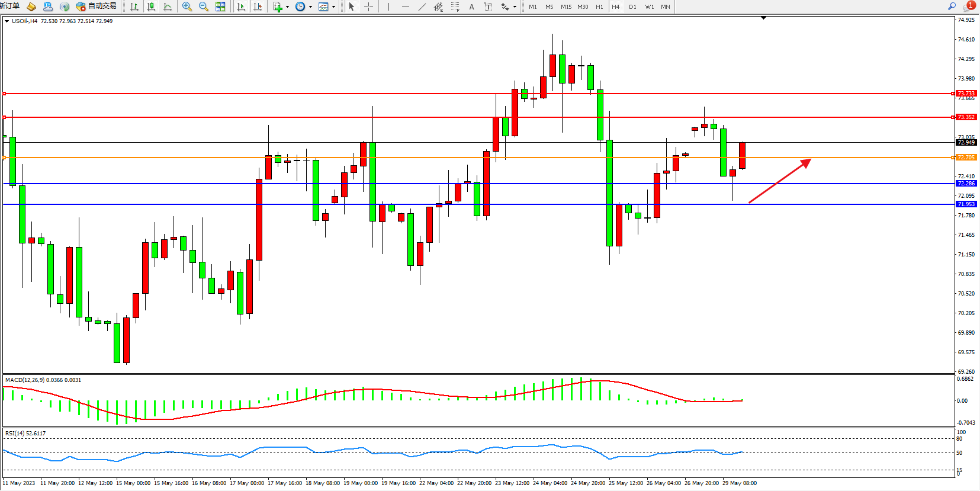
Task: Open the periodicity clock dropdown arrow
Action: pos(310,7)
